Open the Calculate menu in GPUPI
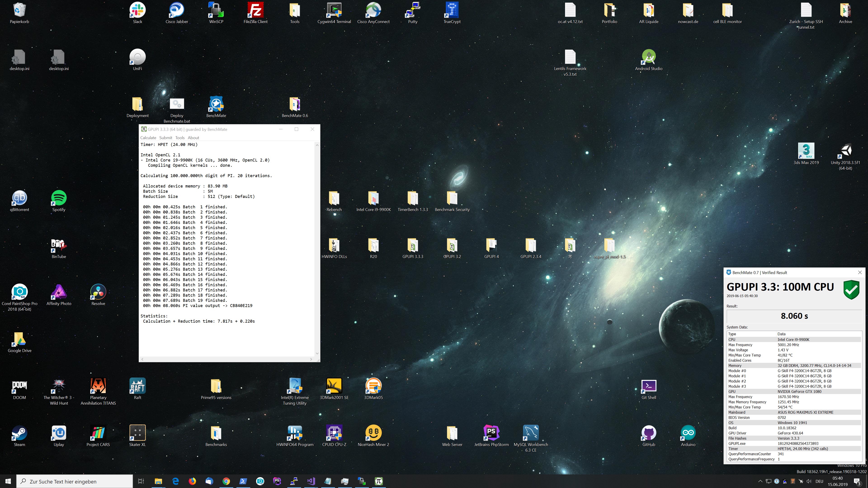The image size is (868, 488). (x=148, y=138)
